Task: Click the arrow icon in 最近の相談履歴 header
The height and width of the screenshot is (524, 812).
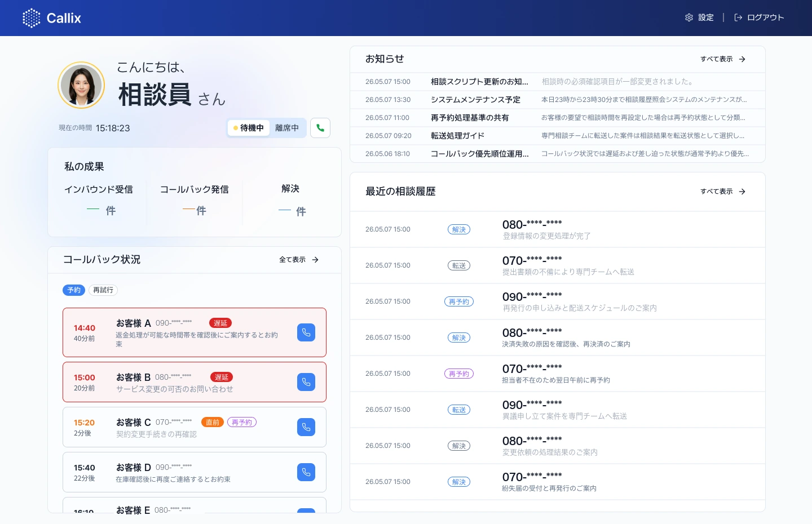Action: [742, 192]
